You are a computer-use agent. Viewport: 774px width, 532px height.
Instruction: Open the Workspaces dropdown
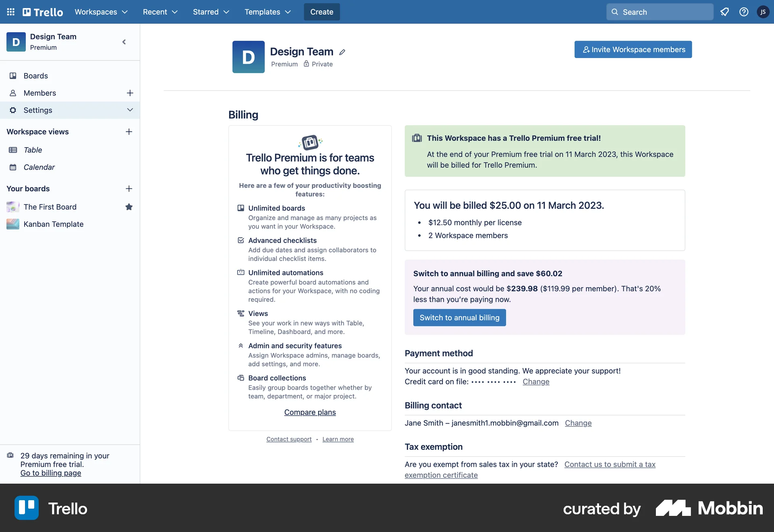point(101,12)
